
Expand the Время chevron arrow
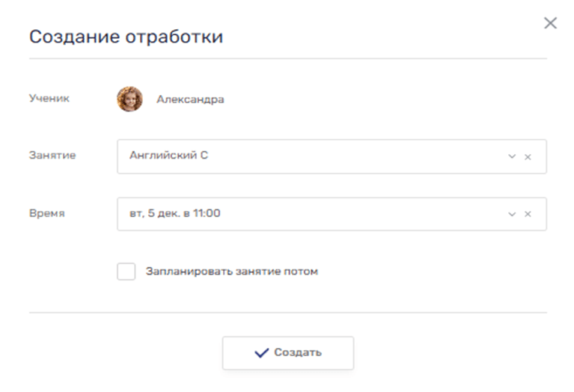point(512,214)
